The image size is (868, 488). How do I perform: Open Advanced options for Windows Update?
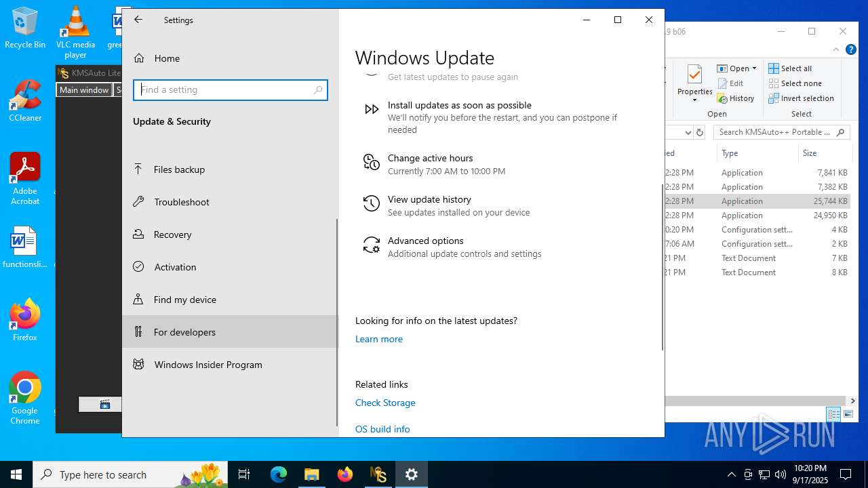pos(502,247)
